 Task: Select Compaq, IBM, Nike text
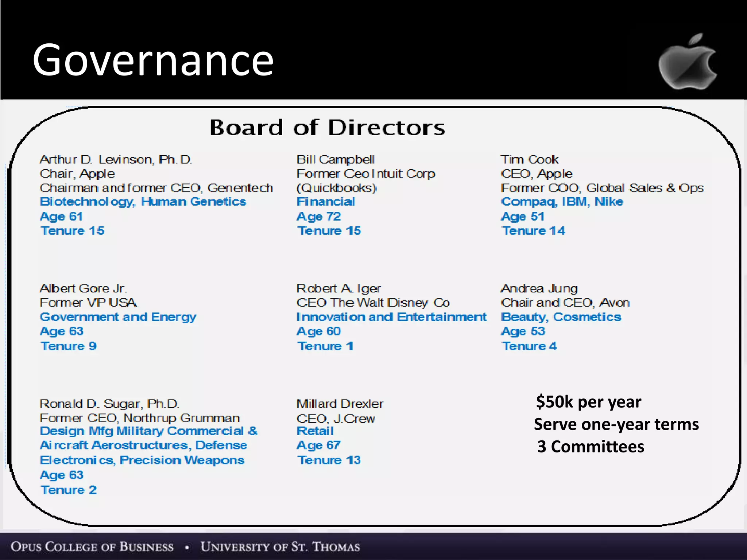coord(562,202)
